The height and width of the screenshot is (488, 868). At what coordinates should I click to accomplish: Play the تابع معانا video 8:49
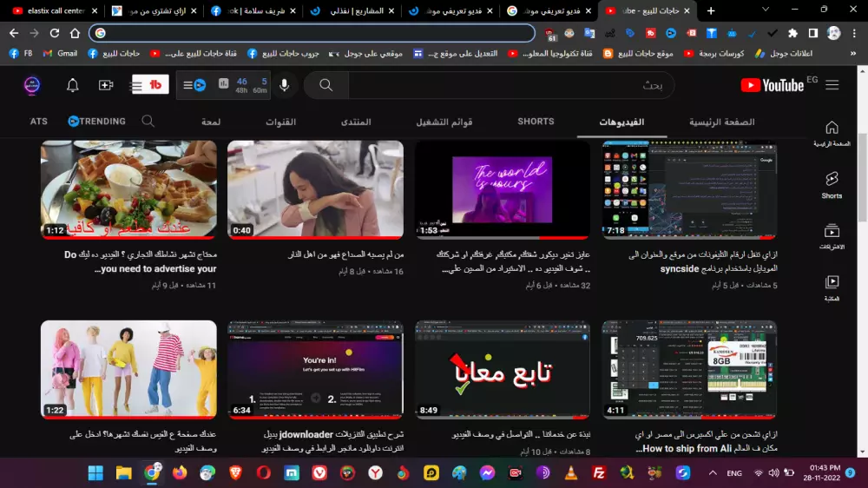pos(502,369)
